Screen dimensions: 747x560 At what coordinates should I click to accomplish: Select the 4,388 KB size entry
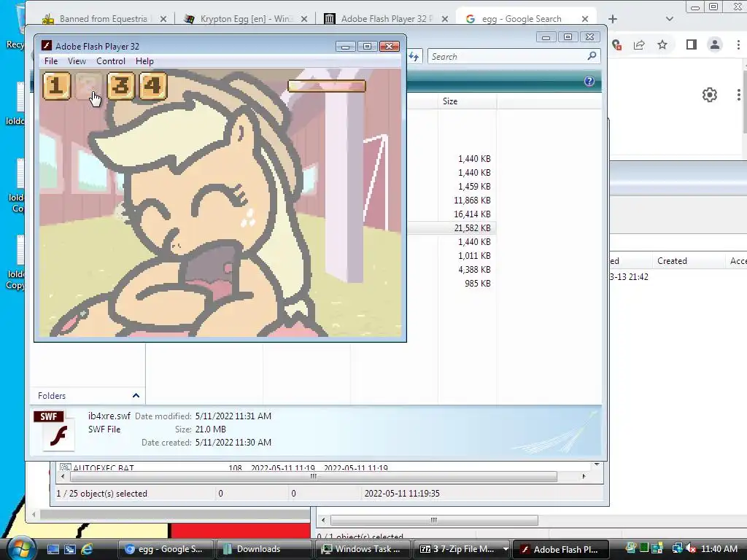pos(474,270)
